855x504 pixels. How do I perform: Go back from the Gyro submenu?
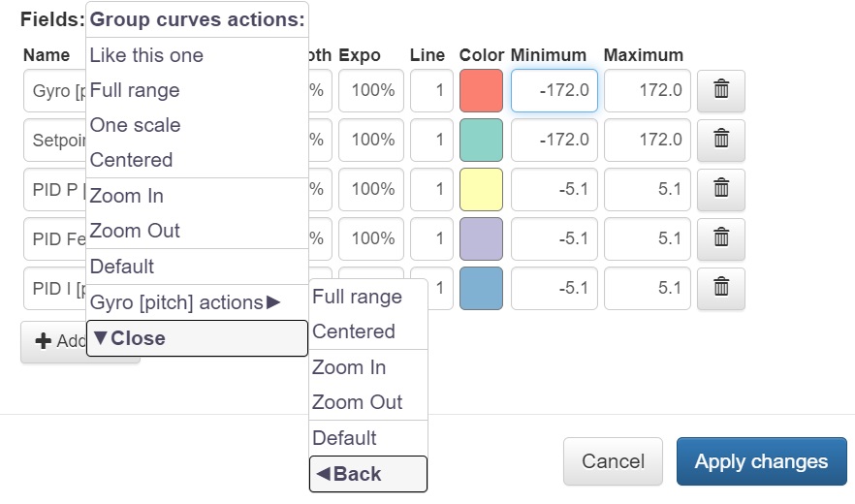click(x=368, y=474)
